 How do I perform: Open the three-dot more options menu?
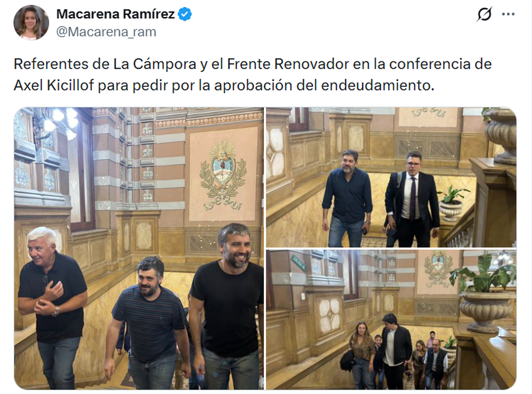click(x=508, y=14)
